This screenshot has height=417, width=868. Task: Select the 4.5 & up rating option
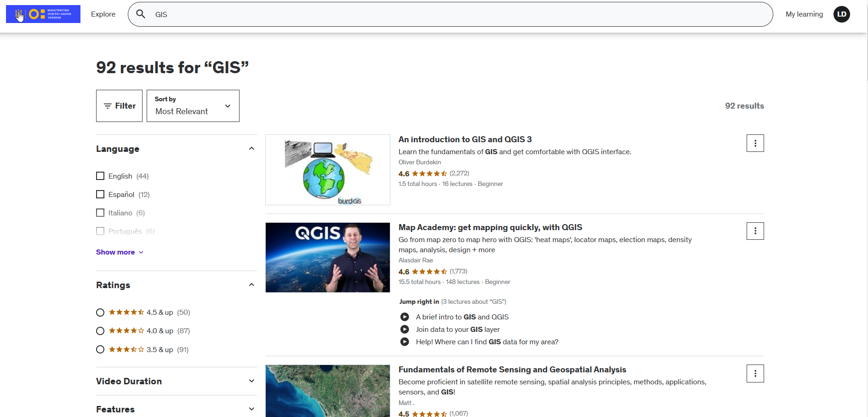100,313
